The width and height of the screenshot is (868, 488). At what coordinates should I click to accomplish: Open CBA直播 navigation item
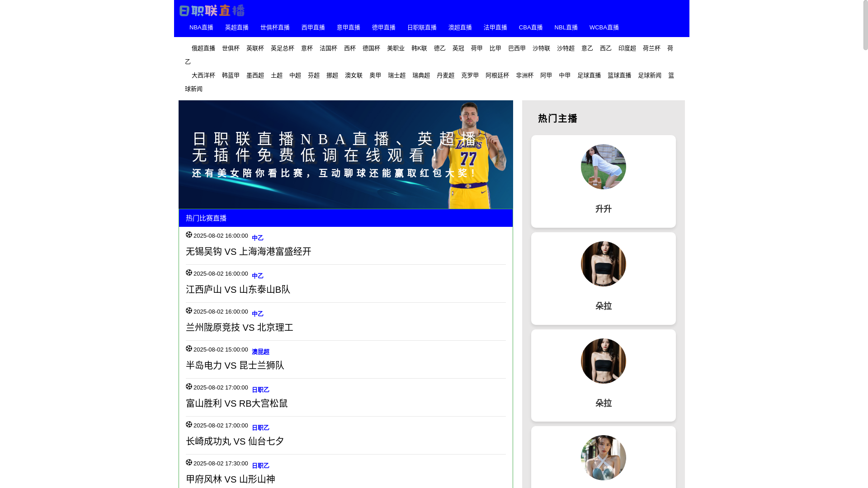click(531, 28)
